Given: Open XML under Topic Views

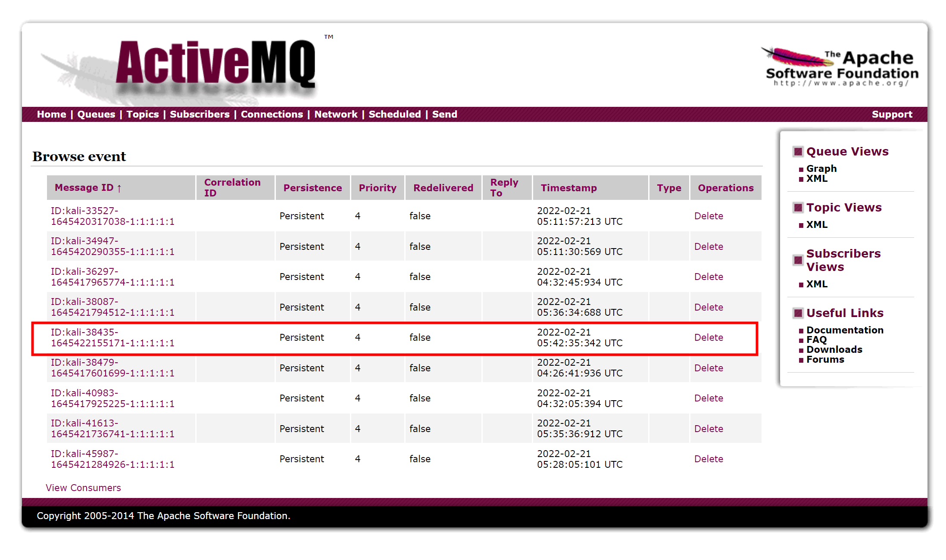Looking at the screenshot, I should pos(817,224).
